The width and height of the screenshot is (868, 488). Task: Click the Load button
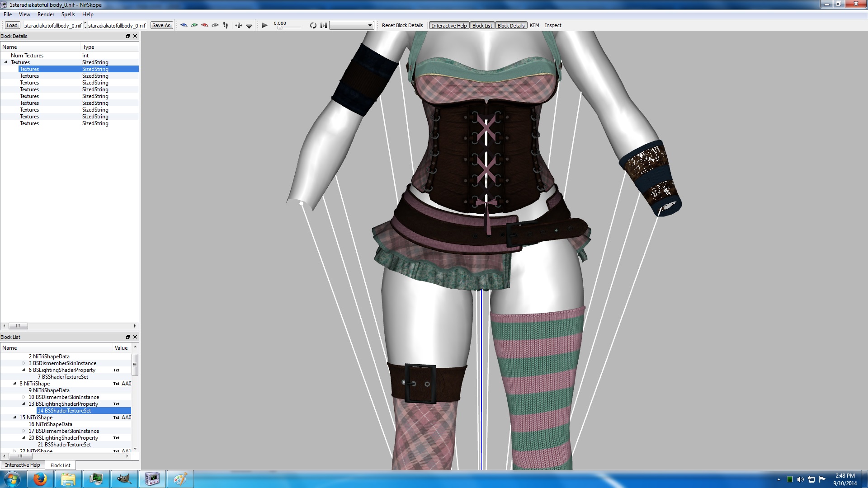12,25
